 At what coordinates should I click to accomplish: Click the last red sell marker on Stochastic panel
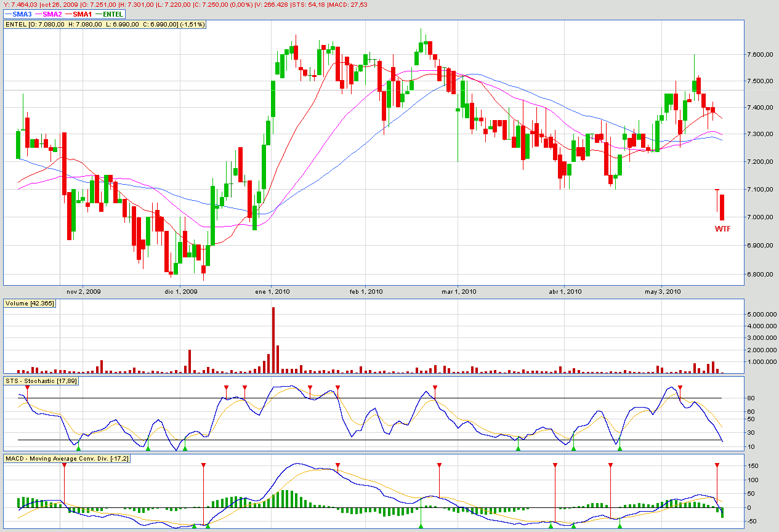tap(680, 388)
